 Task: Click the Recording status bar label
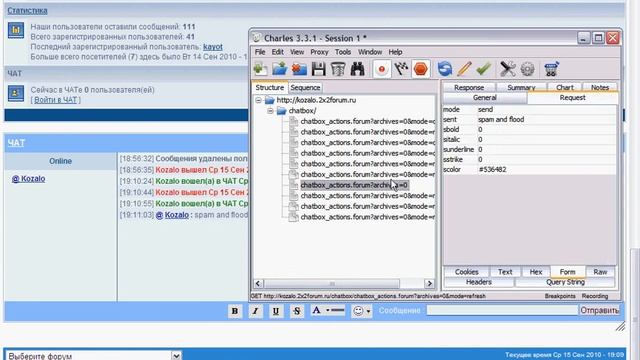595,296
